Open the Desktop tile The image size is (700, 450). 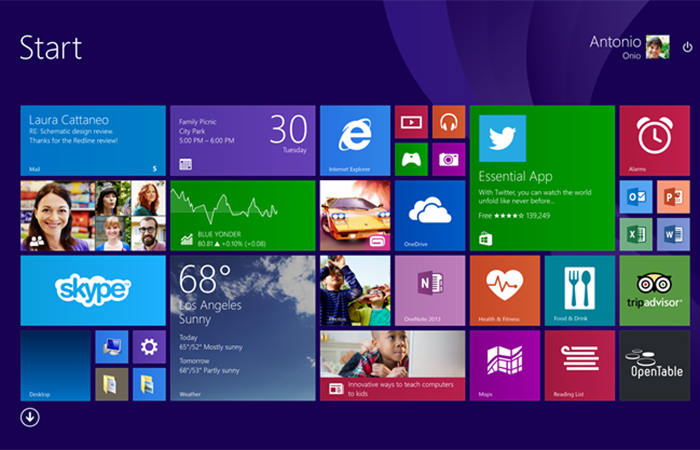click(55, 366)
